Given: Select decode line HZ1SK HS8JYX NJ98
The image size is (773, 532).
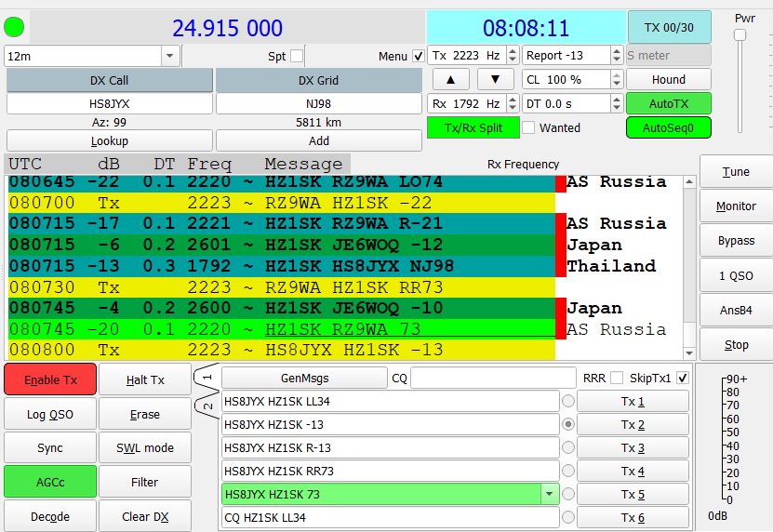Looking at the screenshot, I should point(282,266).
